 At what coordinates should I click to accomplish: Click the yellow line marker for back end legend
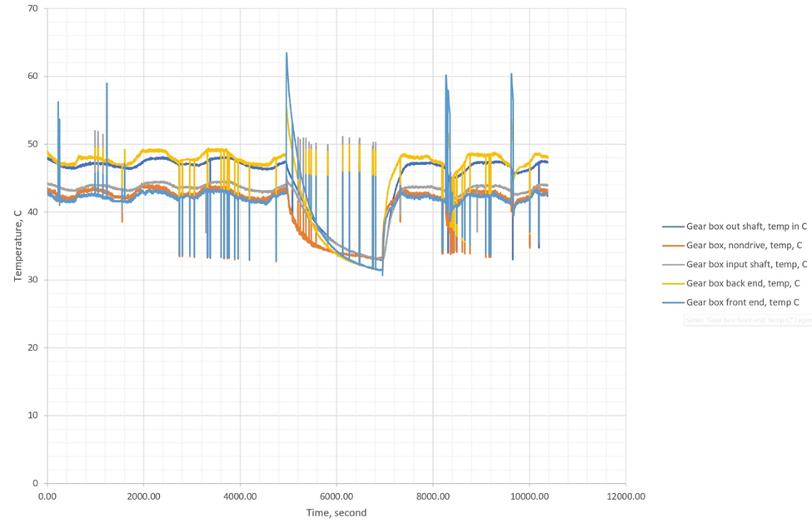pyautogui.click(x=672, y=284)
